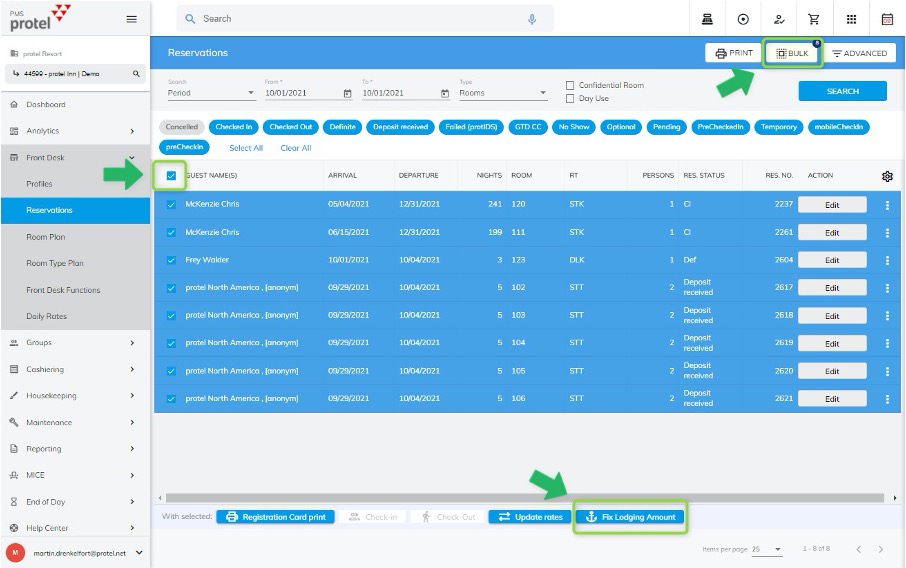Viewport: 906px width, 568px height.
Task: Click the ADVANCED filter button
Action: click(x=859, y=53)
